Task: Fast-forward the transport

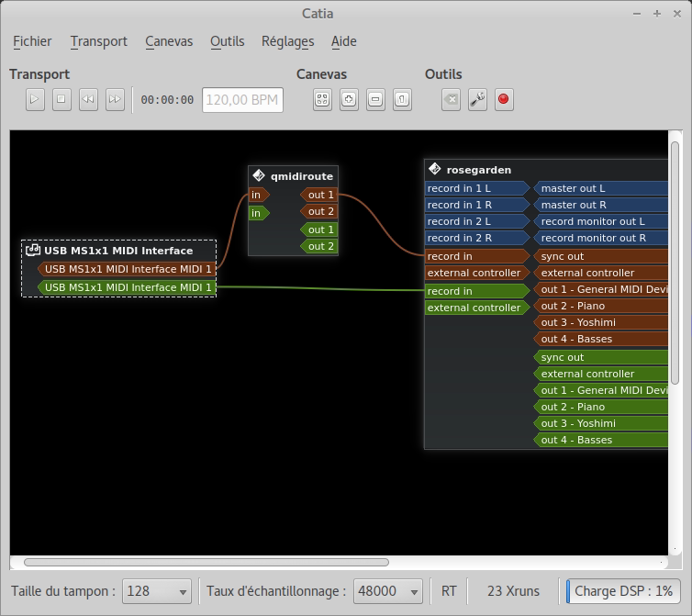Action: 115,99
